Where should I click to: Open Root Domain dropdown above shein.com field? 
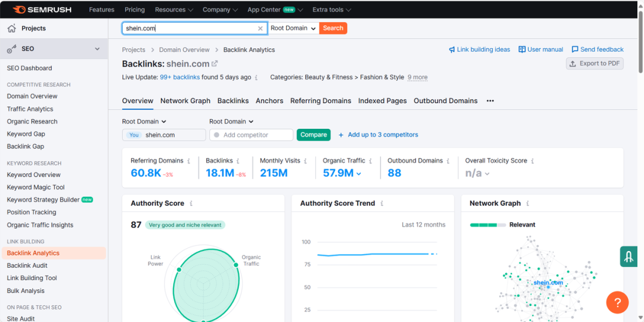coord(144,122)
